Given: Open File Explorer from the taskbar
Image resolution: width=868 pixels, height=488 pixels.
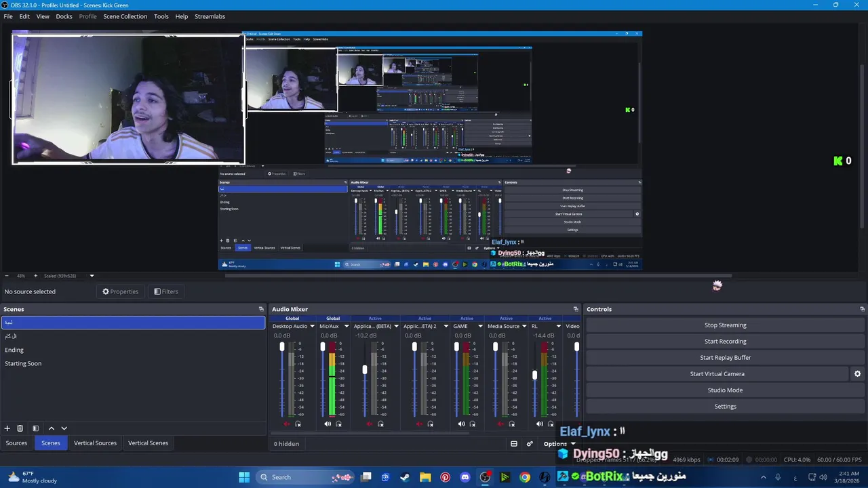Looking at the screenshot, I should tap(425, 477).
